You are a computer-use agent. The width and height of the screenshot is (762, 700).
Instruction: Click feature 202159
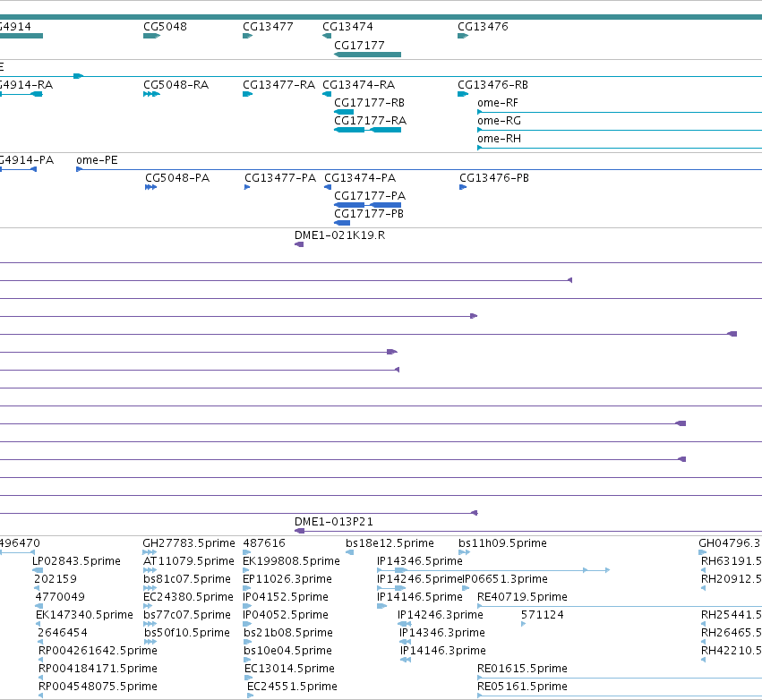(56, 579)
